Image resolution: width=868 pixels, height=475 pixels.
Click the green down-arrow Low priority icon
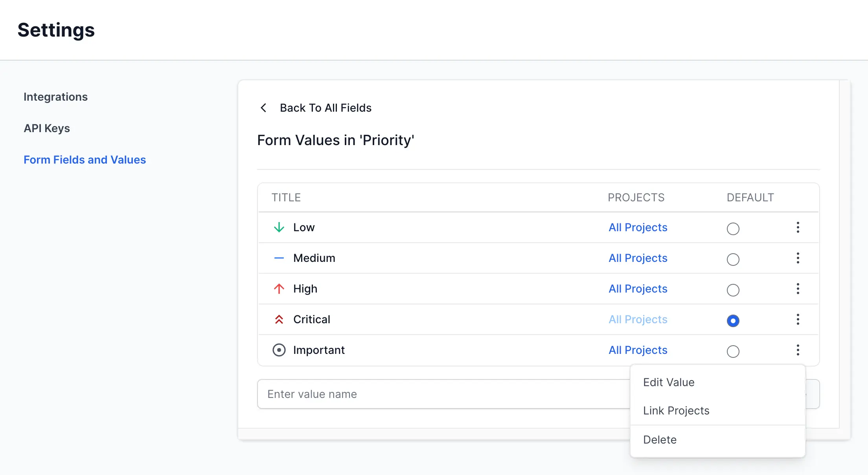[x=279, y=227]
